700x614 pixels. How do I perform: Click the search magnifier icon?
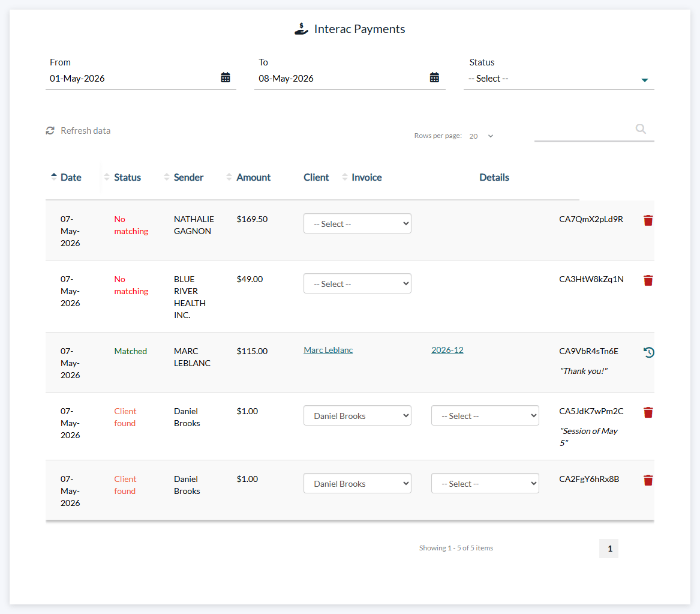(641, 129)
